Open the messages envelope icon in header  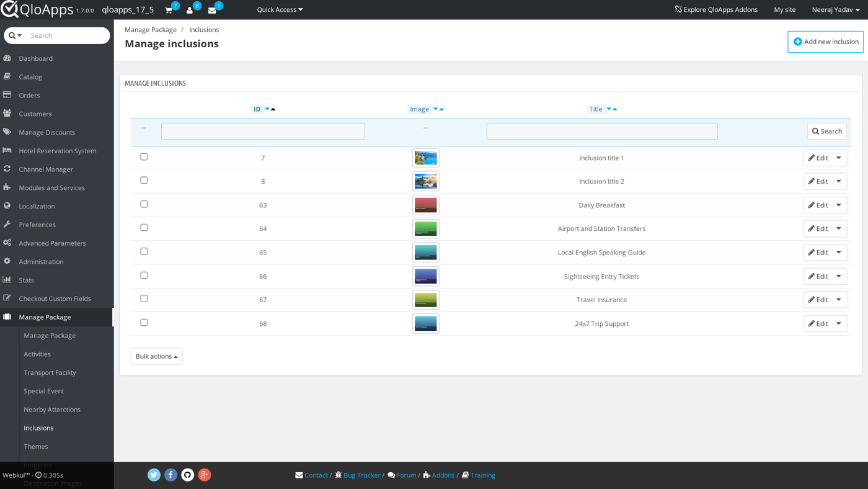click(212, 11)
